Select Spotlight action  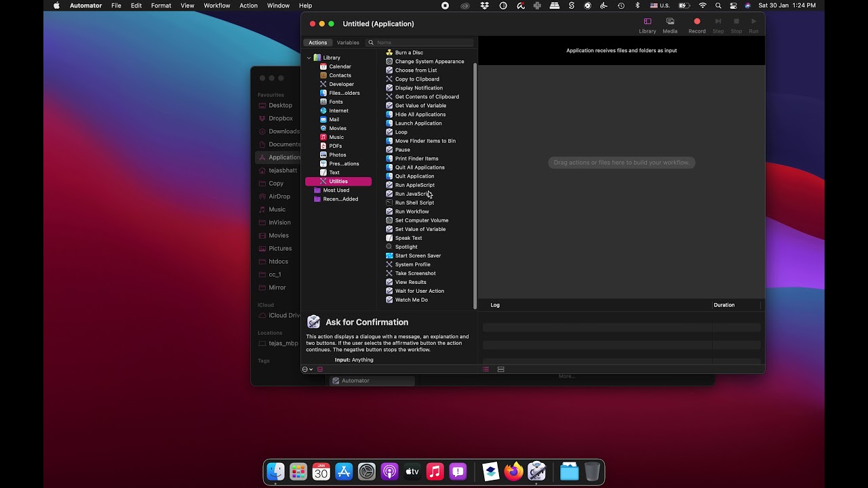click(x=406, y=246)
